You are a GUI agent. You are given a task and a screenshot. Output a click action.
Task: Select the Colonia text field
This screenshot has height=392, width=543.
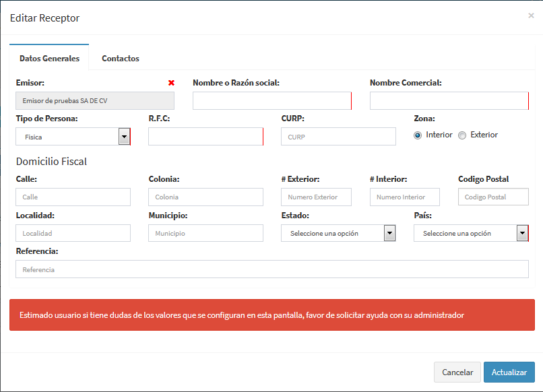pos(205,197)
